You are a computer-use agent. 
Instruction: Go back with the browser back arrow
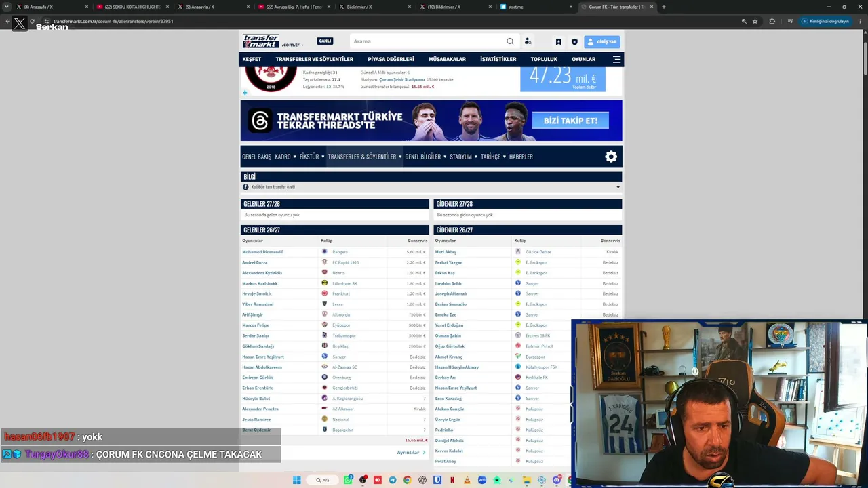tap(7, 21)
